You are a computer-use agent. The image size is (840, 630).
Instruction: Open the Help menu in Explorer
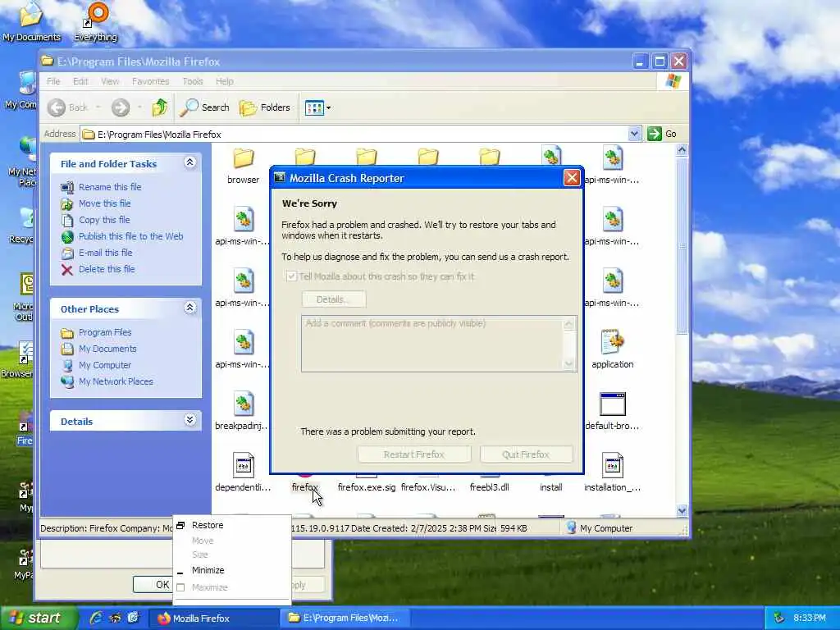tap(225, 81)
